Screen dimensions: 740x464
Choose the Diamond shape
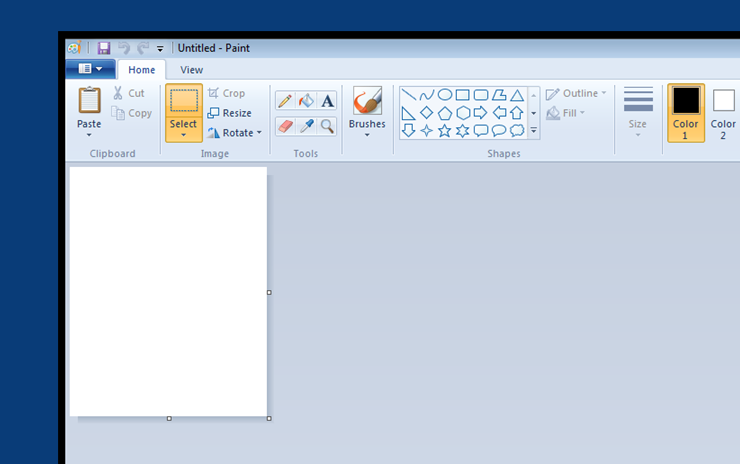(427, 113)
